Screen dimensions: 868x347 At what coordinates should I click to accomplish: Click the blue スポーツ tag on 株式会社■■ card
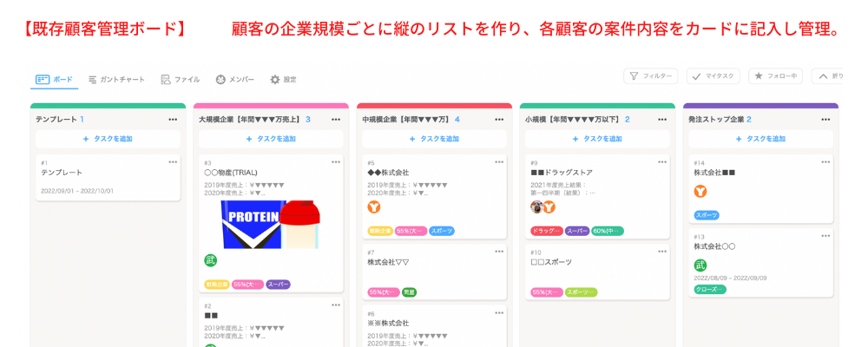coord(707,215)
